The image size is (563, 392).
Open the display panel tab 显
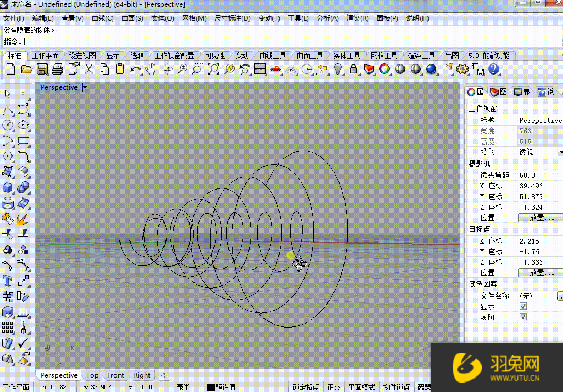coord(522,92)
